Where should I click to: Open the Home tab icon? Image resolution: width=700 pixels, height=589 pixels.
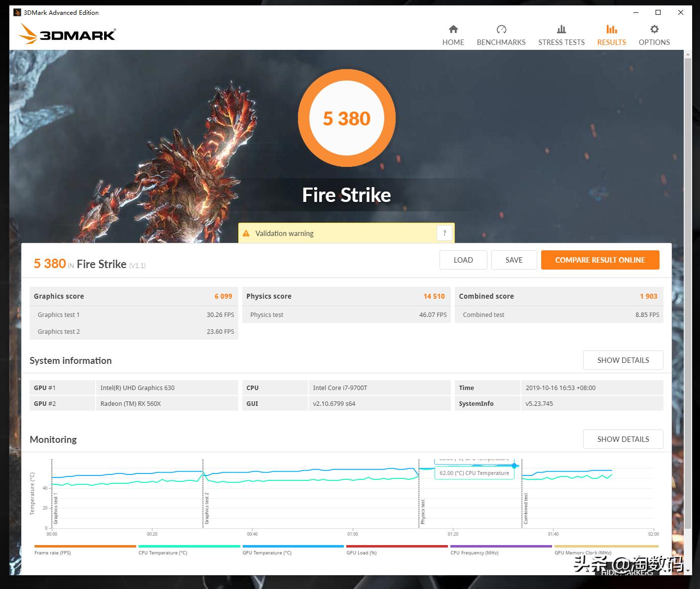point(453,29)
